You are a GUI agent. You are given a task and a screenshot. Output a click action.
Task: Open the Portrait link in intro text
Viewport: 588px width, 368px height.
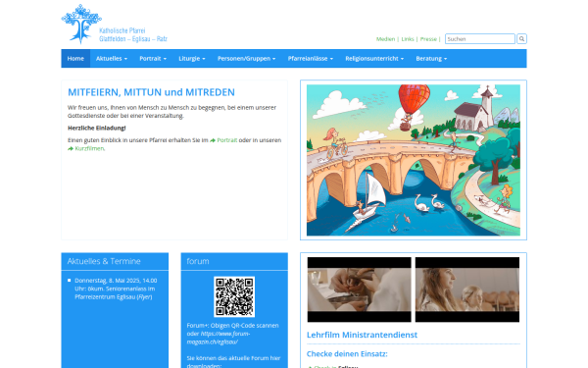[227, 140]
